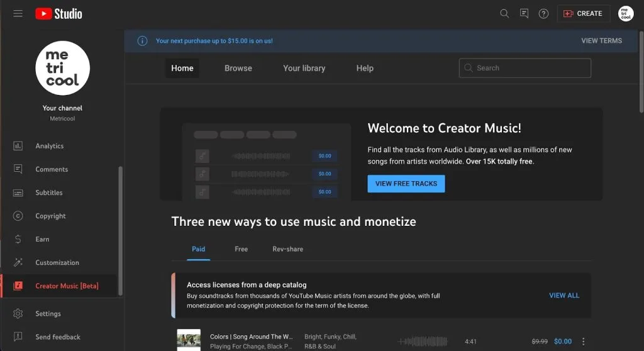644x351 pixels.
Task: Open Settings gear in sidebar
Action: [18, 314]
